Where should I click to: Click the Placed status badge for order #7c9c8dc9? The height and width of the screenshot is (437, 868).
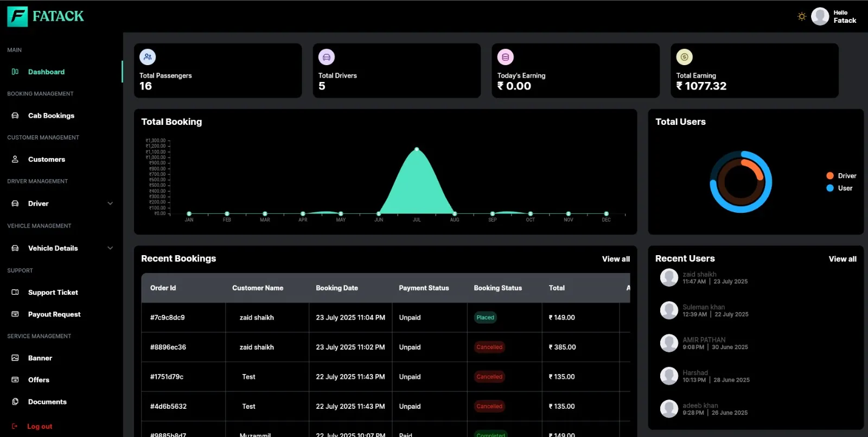(x=485, y=318)
